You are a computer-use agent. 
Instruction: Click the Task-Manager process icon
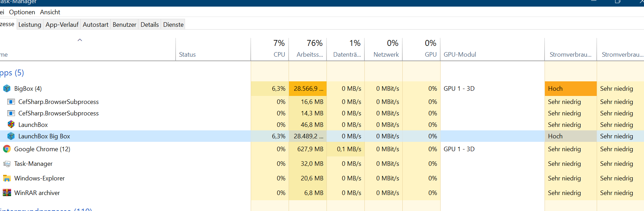click(x=7, y=164)
